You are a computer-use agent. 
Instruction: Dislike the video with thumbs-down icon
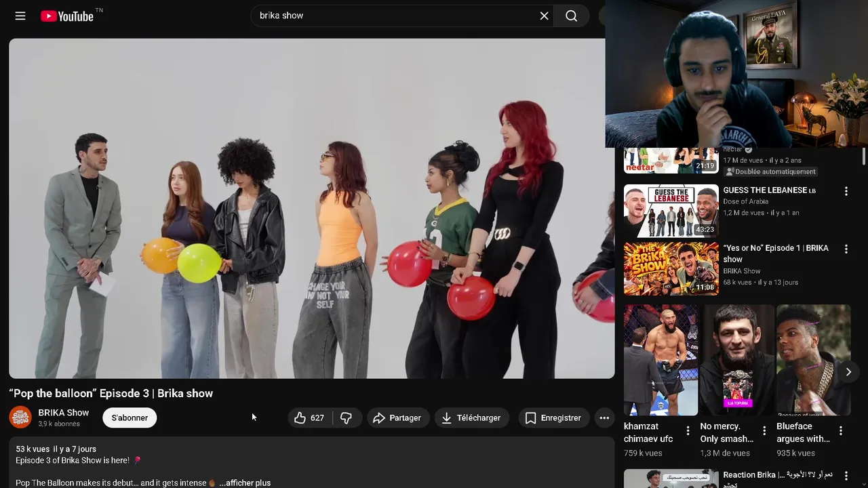(346, 418)
